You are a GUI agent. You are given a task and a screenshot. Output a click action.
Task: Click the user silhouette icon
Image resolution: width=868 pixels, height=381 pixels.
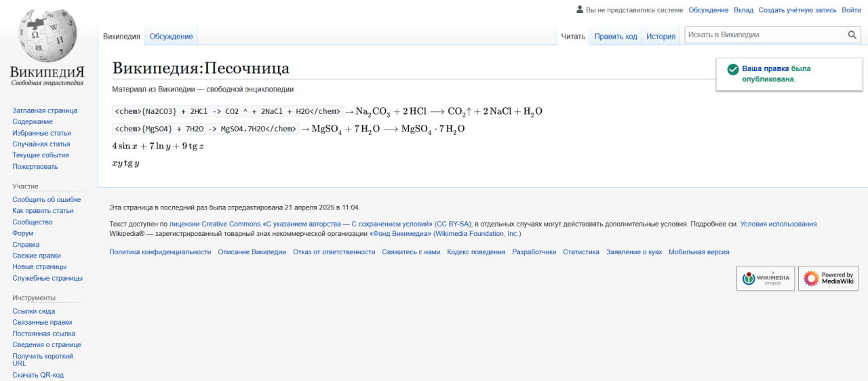tap(580, 9)
